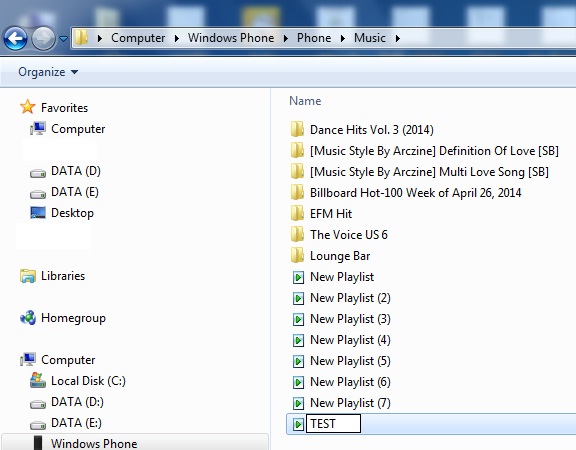Click inside the TEST rename text field
The image size is (576, 450).
point(333,424)
